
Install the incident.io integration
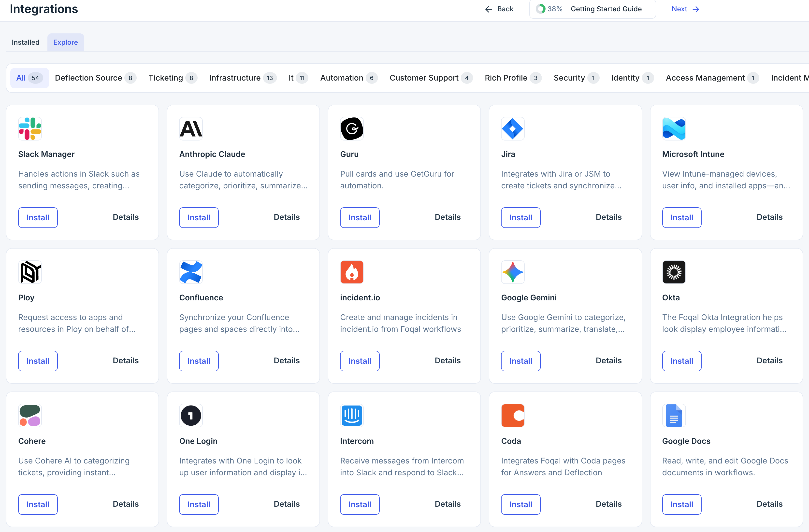tap(360, 361)
